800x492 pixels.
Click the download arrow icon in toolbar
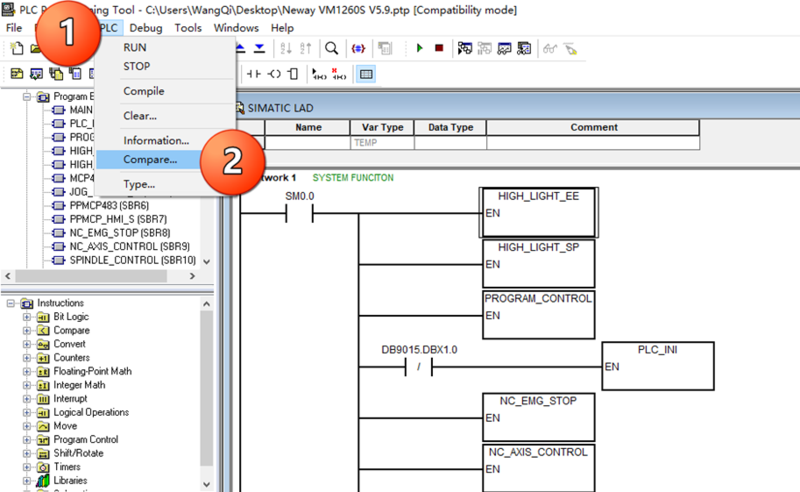click(259, 48)
